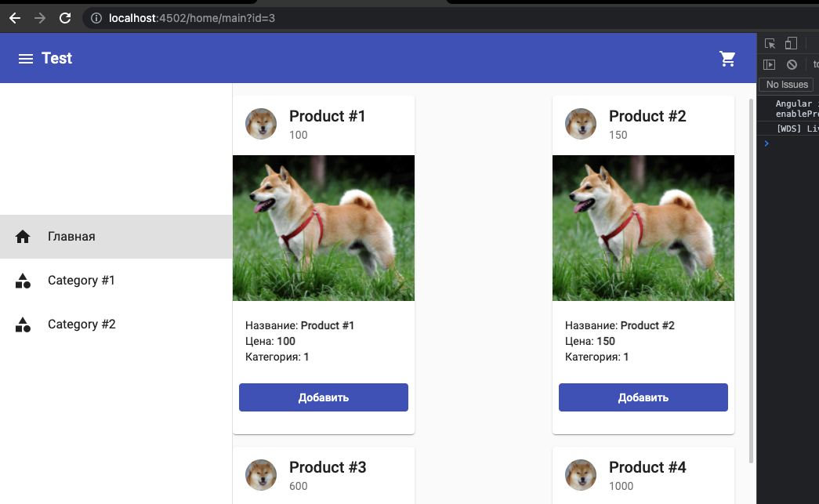Click the Product #2 avatar image
The height and width of the screenshot is (504, 819).
pyautogui.click(x=581, y=124)
